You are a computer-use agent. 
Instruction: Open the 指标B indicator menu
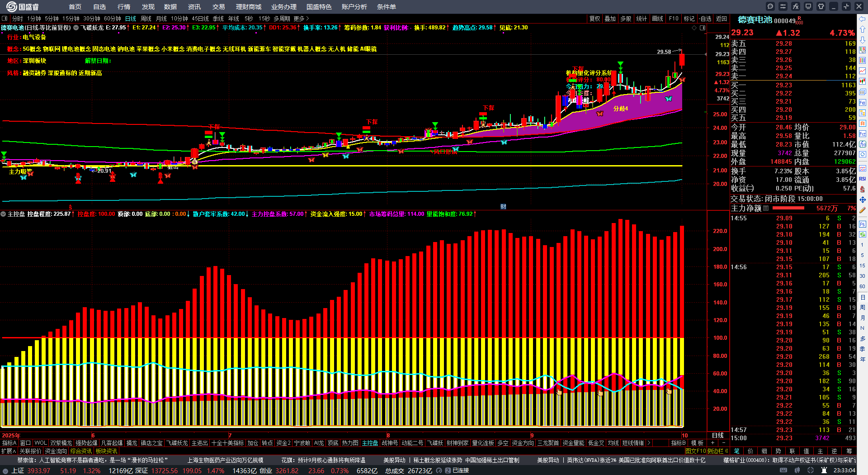click(x=679, y=443)
